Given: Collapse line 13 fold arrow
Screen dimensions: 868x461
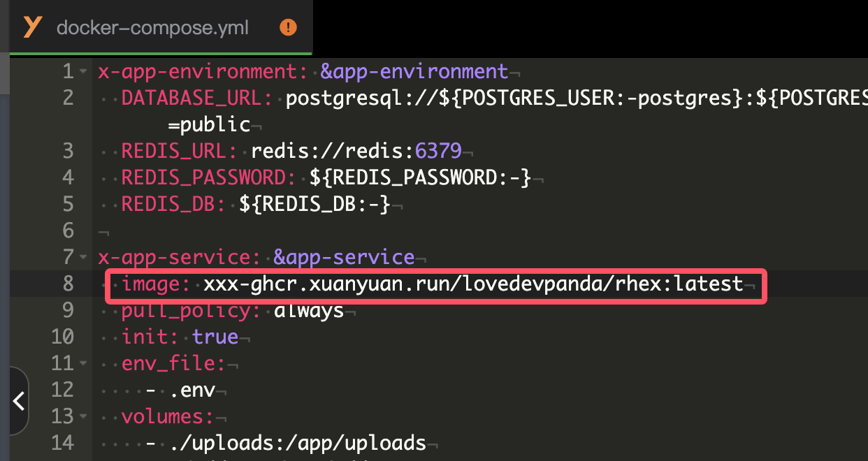Looking at the screenshot, I should click(84, 417).
